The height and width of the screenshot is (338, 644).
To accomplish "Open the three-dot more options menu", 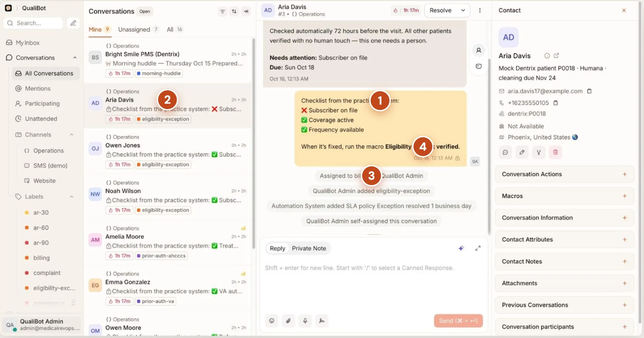I will 480,10.
